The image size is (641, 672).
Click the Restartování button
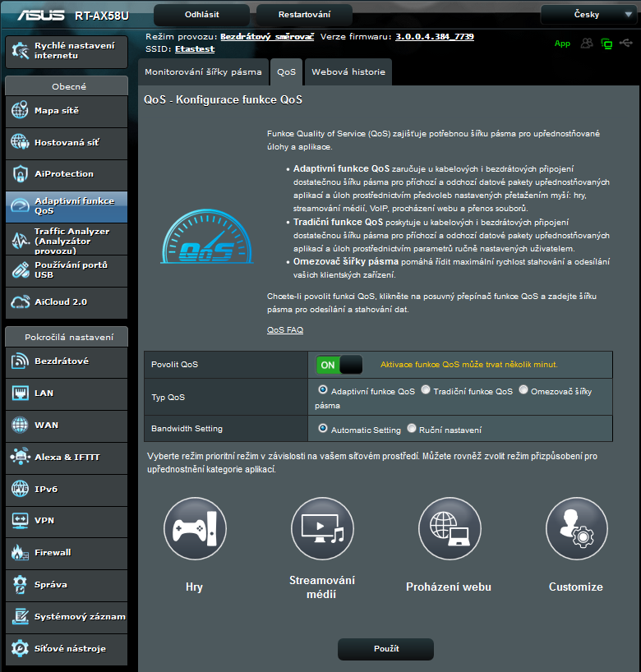click(304, 15)
